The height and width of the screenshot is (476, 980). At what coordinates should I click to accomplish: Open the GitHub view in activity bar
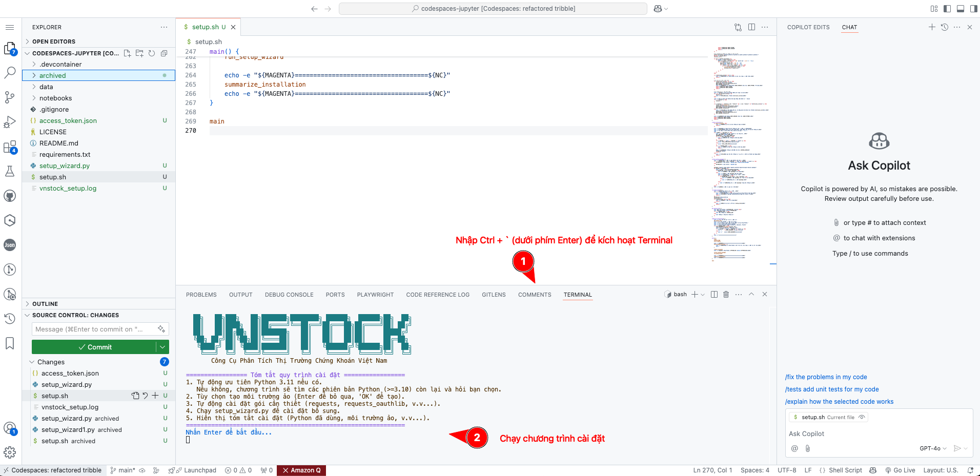pos(10,196)
